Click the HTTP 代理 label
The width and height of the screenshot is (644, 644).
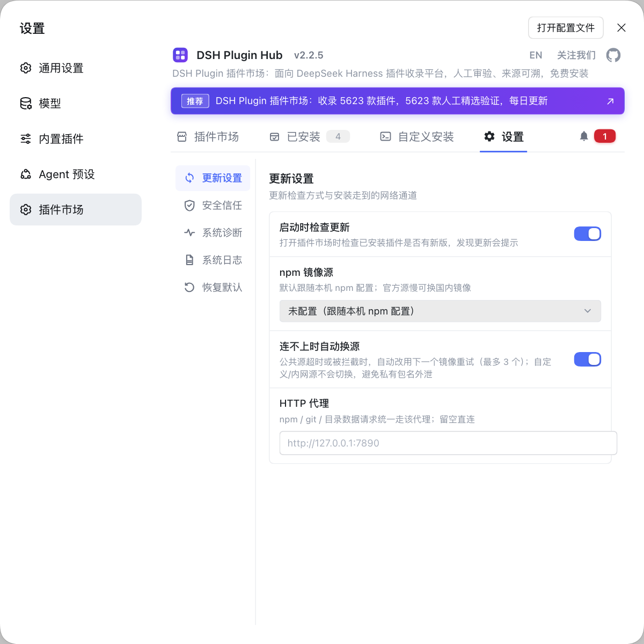[x=304, y=404]
